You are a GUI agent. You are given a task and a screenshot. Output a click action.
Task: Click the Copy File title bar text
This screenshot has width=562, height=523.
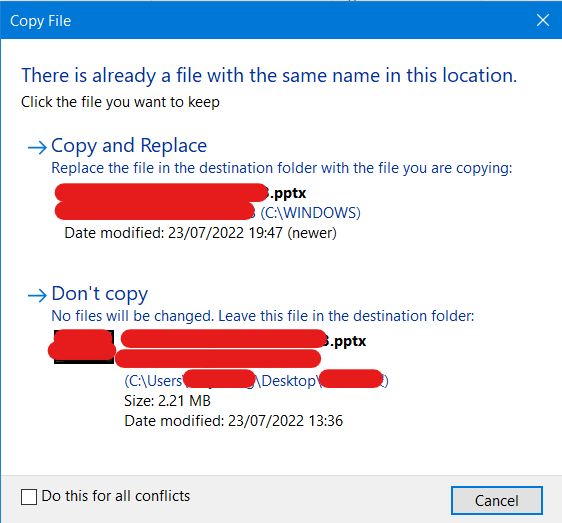(41, 21)
